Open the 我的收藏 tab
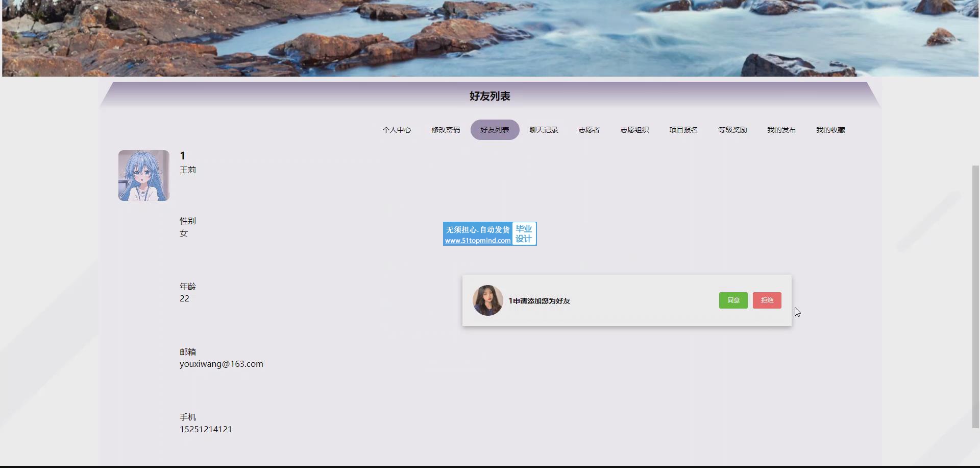 [x=830, y=130]
